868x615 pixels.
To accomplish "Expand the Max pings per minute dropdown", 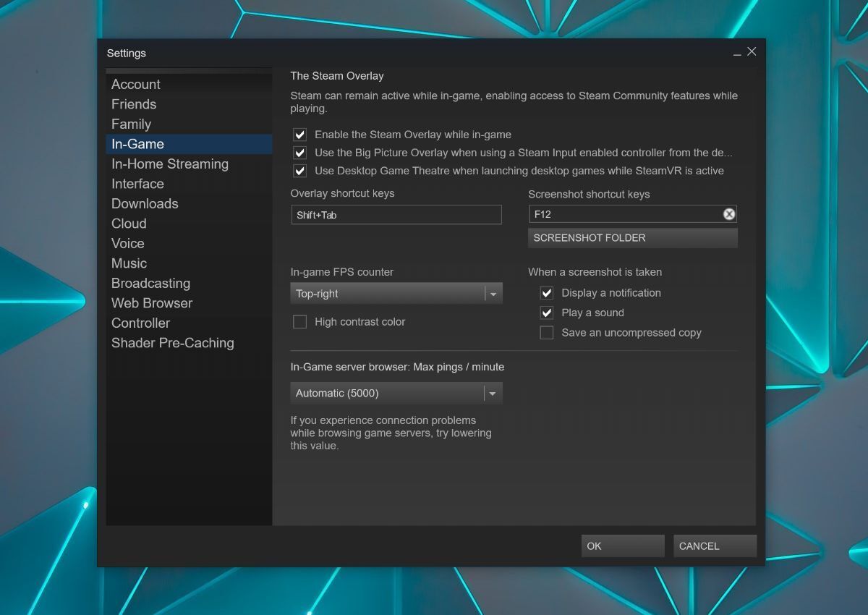I will [396, 394].
